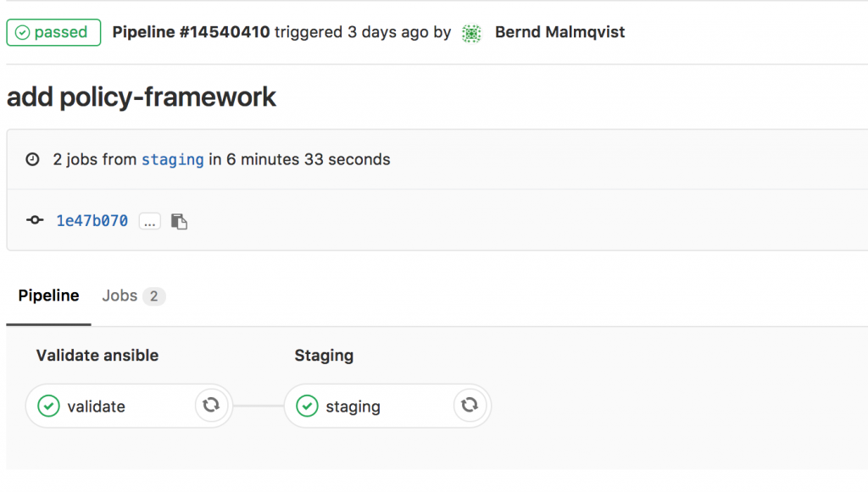Click the staging job success checkmark
868x492 pixels.
point(307,406)
